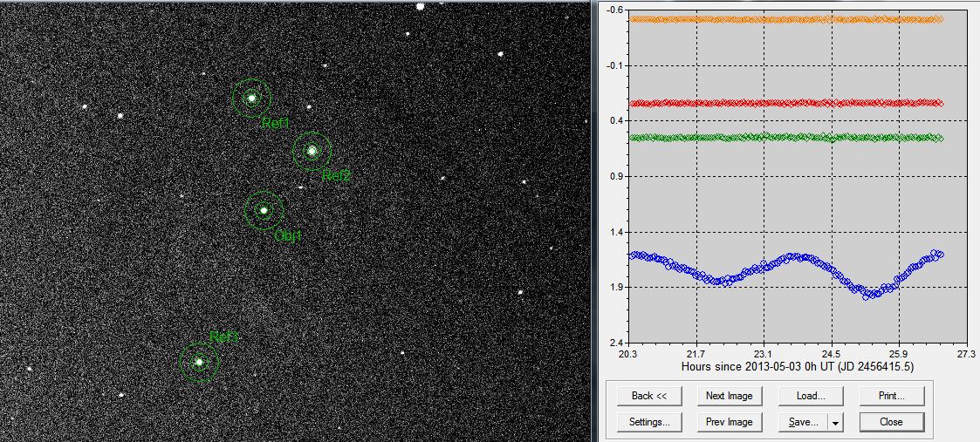Click the 'Hours since 2013-05-03' axis label
Image resolution: width=980 pixels, height=442 pixels.
[x=796, y=367]
